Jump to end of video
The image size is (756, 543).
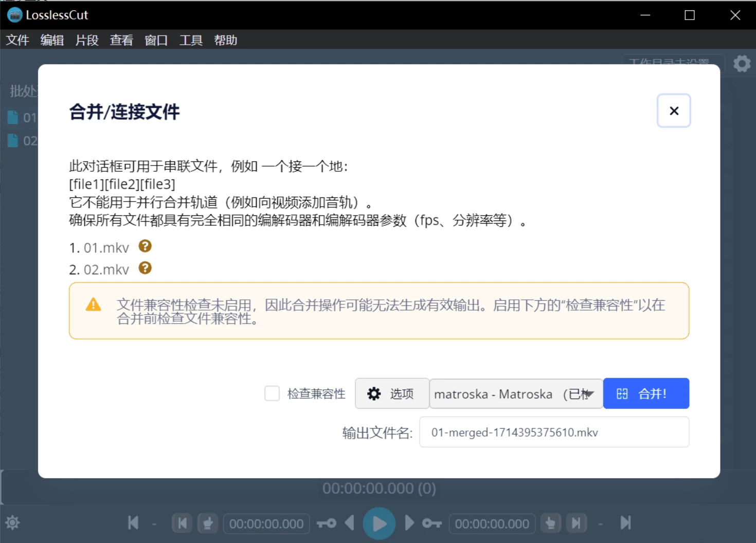click(x=625, y=523)
